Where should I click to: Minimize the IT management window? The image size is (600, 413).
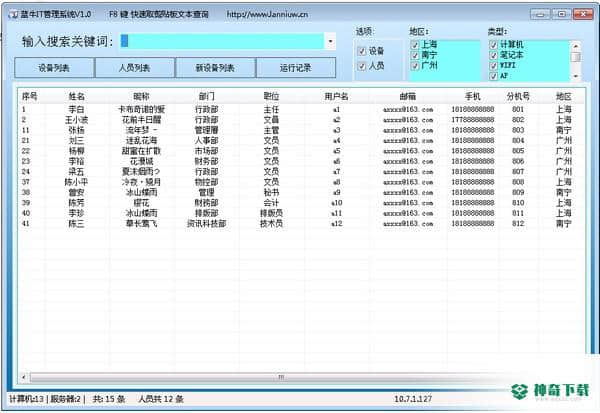[x=540, y=15]
